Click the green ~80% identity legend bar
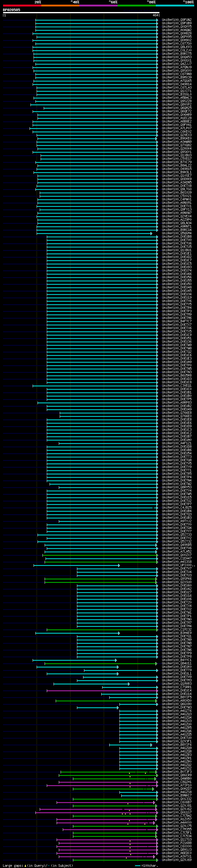The height and width of the screenshot is (868, 197). pyautogui.click(x=137, y=6)
